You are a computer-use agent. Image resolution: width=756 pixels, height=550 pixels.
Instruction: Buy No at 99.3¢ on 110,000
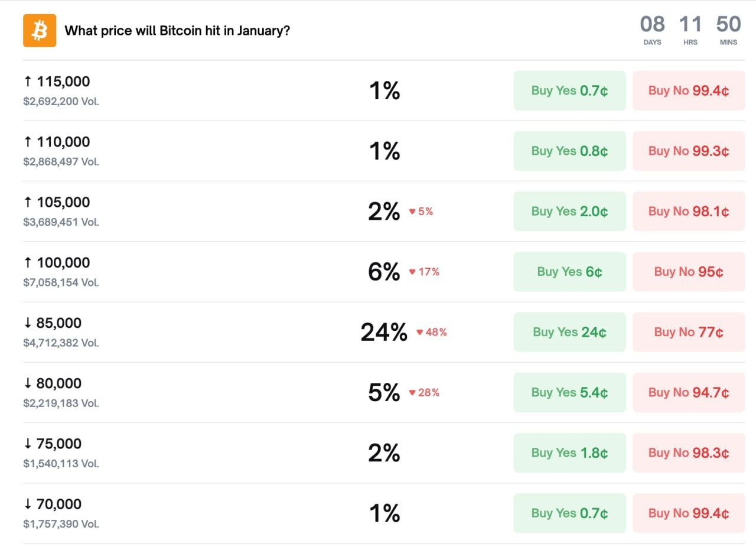[x=689, y=151]
